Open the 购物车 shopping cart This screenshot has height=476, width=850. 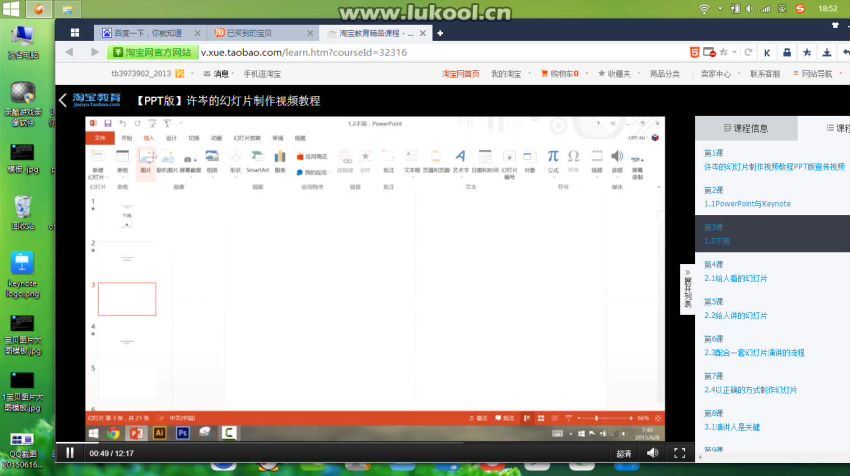click(561, 74)
